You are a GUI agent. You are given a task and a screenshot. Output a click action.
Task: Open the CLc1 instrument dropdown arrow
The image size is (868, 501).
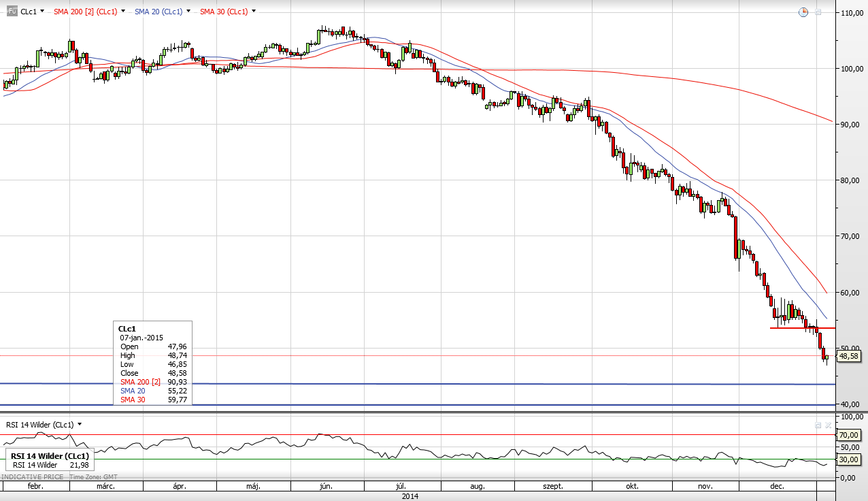coord(43,12)
